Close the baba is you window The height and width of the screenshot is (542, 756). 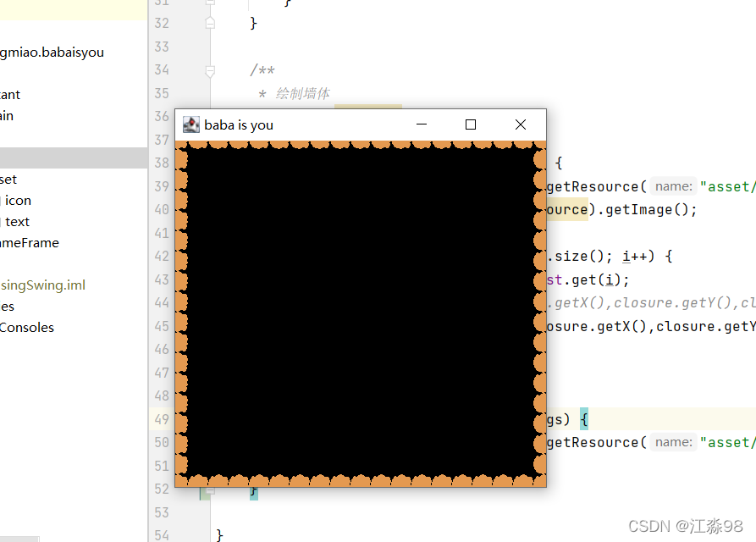[x=521, y=124]
